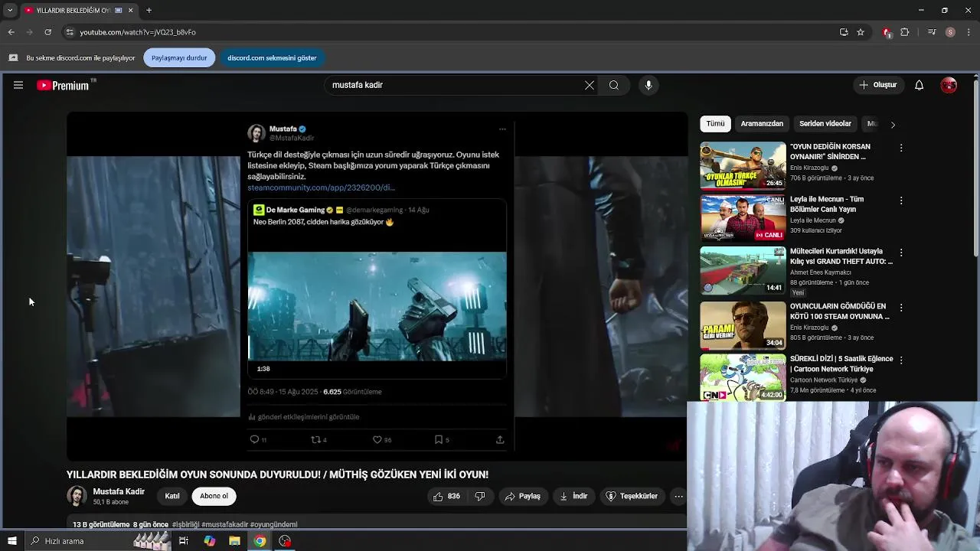This screenshot has height=551, width=980.
Task: Click the red extension icon with badge
Action: [887, 32]
